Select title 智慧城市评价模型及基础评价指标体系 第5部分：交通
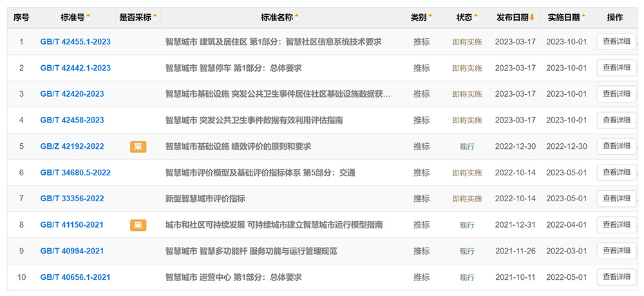 (260, 173)
